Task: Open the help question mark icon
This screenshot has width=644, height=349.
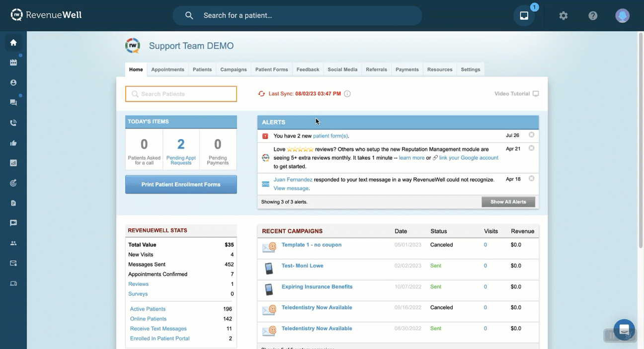Action: (x=593, y=15)
